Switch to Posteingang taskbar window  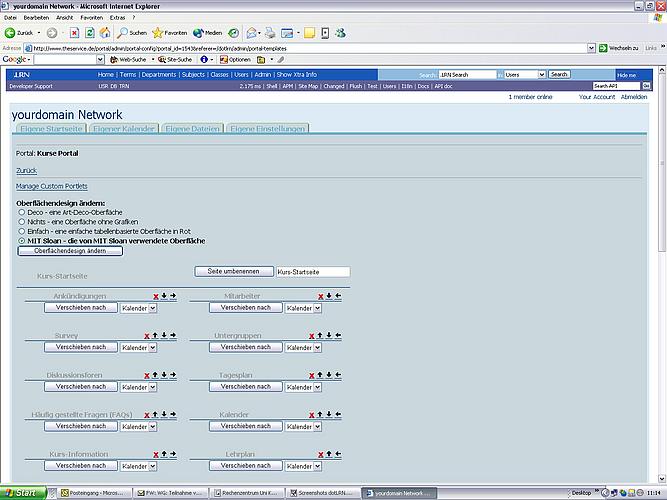click(96, 493)
